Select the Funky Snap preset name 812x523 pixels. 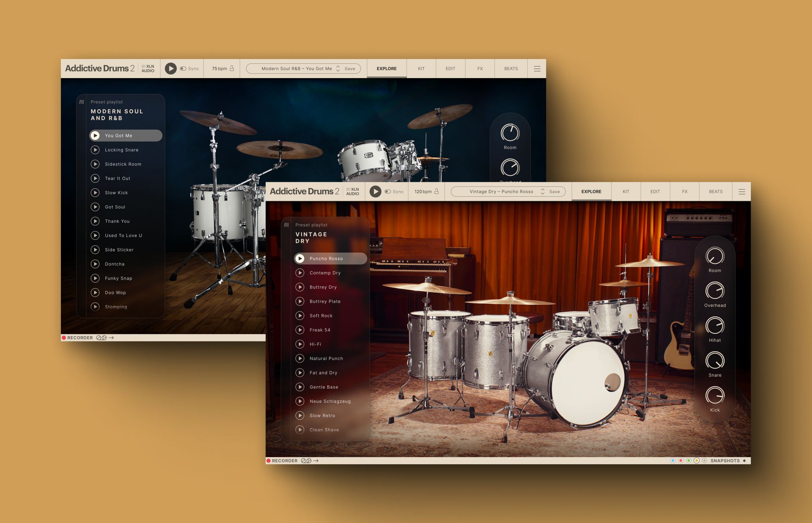(x=118, y=278)
